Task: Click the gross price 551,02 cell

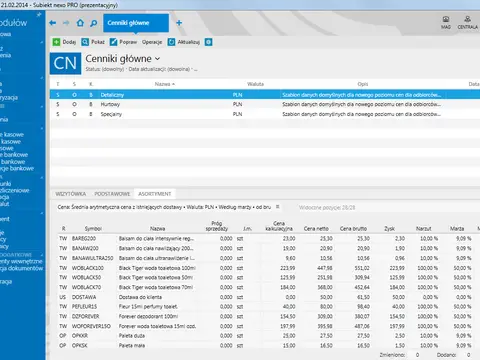Action: (x=362, y=268)
